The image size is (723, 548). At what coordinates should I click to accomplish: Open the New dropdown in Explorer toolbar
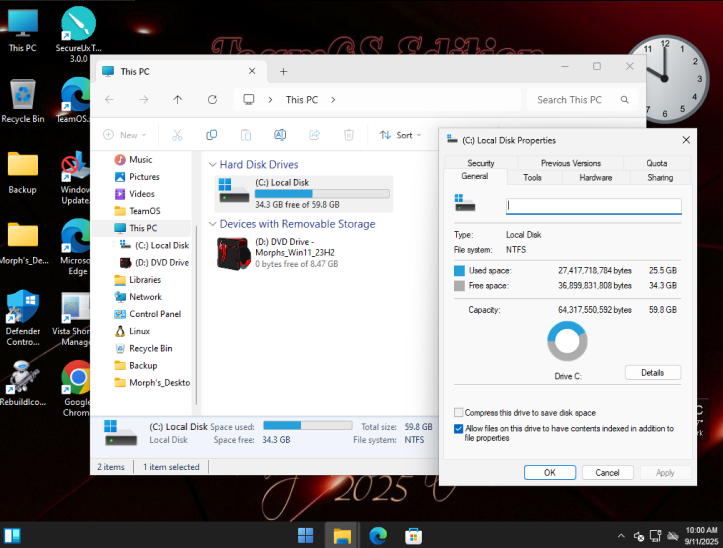(124, 135)
